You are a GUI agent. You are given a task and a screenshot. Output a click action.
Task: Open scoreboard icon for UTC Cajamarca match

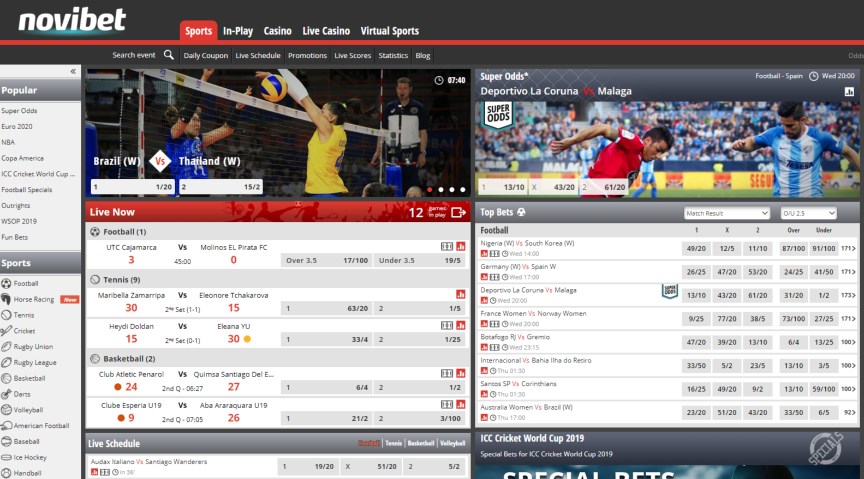[x=447, y=246]
